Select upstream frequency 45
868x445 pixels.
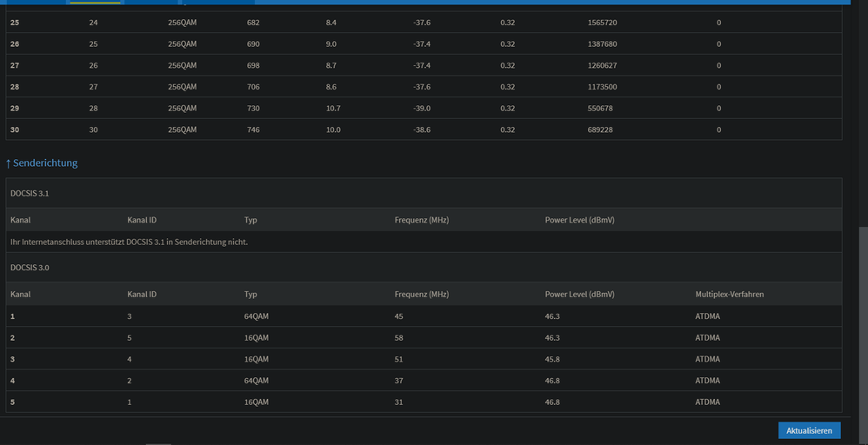pyautogui.click(x=398, y=316)
